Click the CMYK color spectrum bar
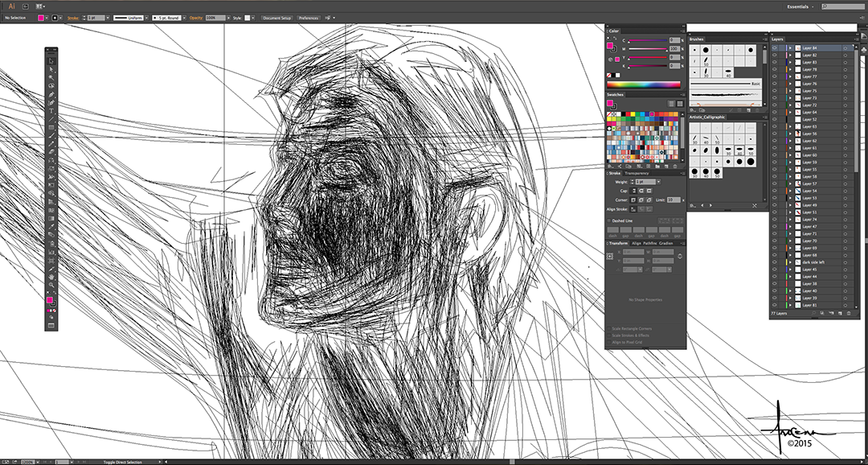 tap(644, 84)
